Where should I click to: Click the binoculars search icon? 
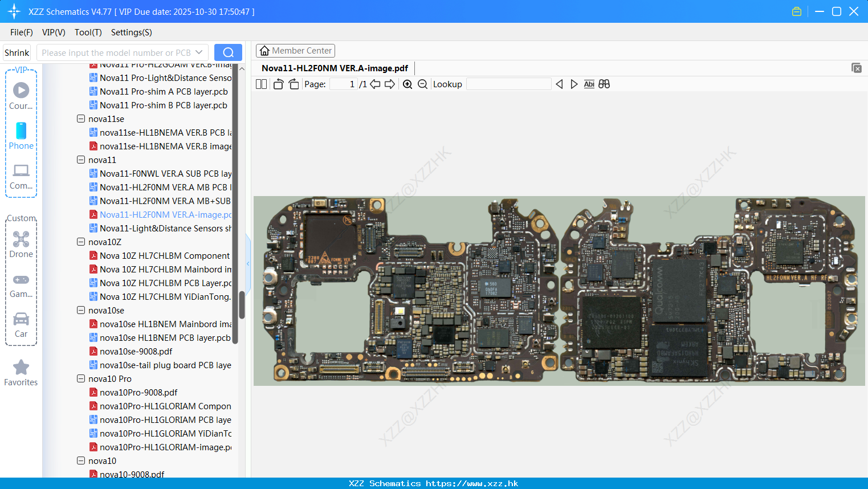(x=604, y=84)
